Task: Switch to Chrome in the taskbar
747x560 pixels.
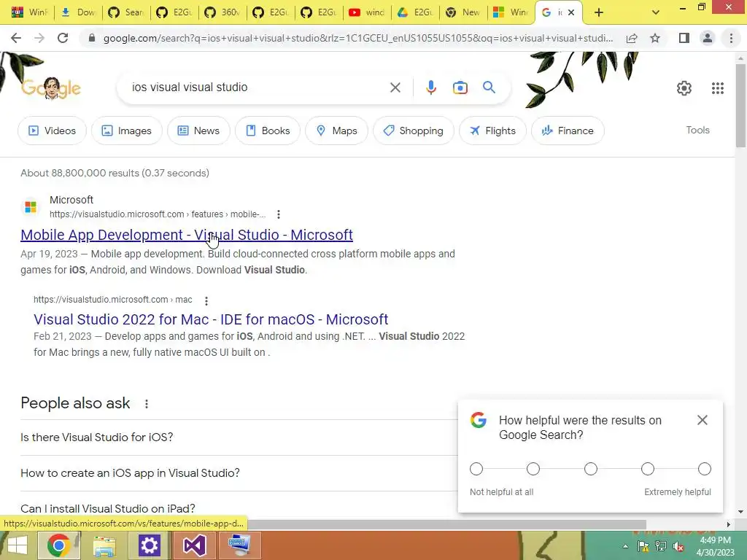Action: point(58,545)
